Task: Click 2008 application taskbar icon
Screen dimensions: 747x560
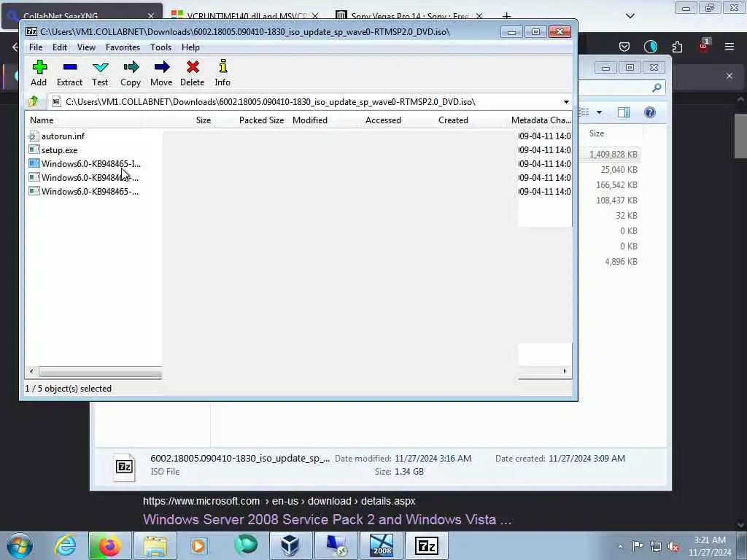Action: pos(382,545)
